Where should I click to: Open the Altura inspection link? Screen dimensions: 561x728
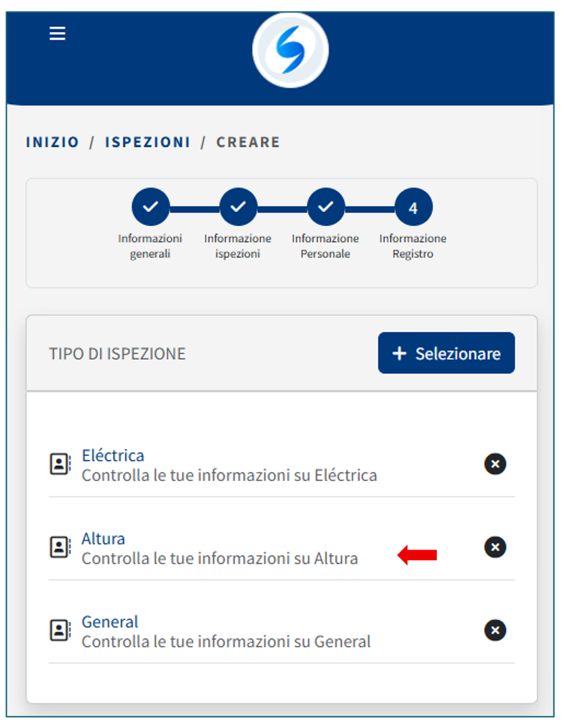pos(103,538)
